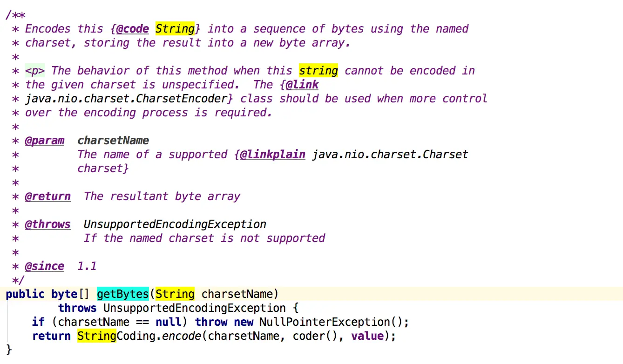Click java.nio.charset.CharsetEncoder in the comment
Viewport: 623px width, 364px height.
tap(126, 99)
